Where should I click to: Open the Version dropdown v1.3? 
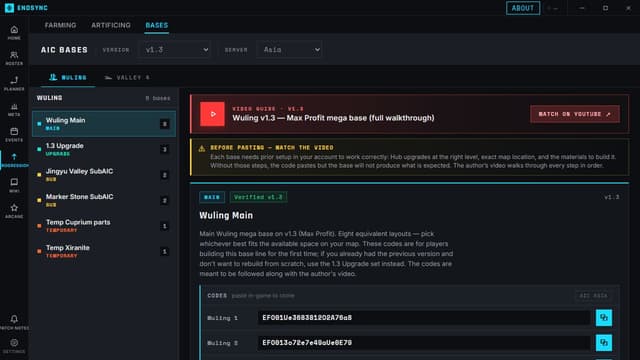175,49
